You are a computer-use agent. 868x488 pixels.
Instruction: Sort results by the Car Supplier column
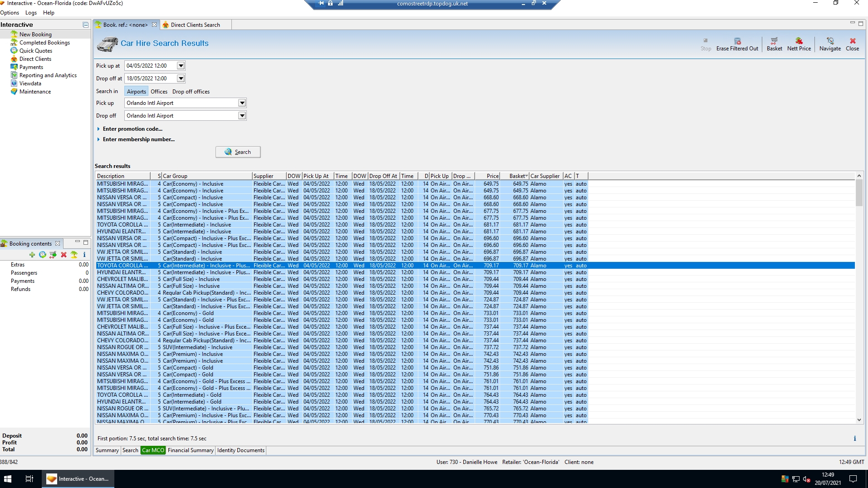click(546, 176)
